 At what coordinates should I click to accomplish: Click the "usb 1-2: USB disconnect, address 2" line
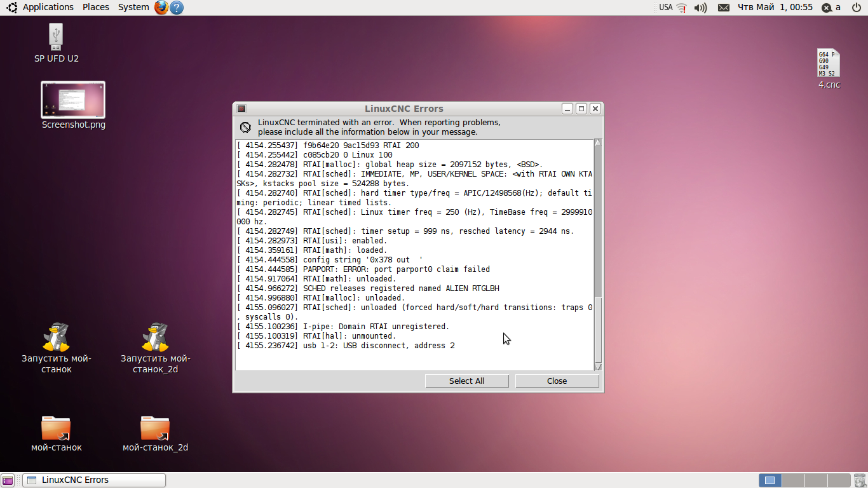(x=379, y=346)
